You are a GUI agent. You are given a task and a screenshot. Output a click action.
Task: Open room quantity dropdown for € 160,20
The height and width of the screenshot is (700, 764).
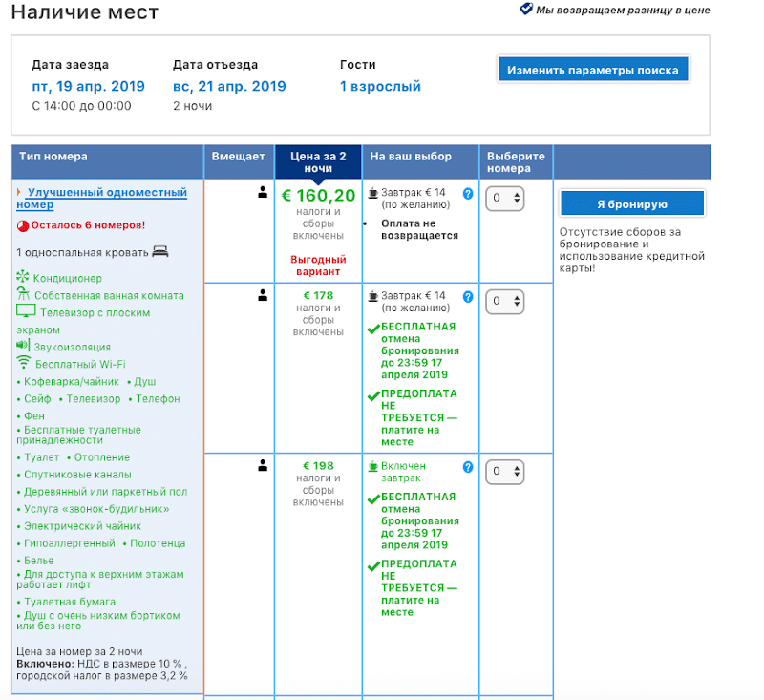point(505,199)
